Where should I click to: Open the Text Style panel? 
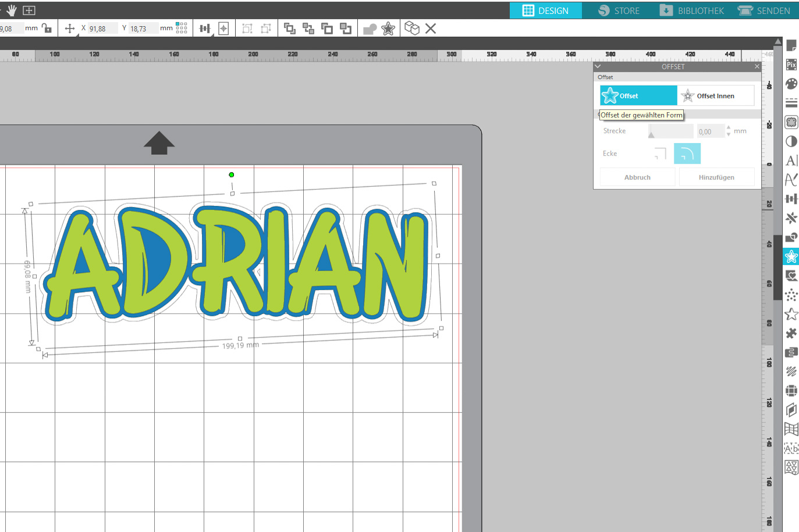791,161
